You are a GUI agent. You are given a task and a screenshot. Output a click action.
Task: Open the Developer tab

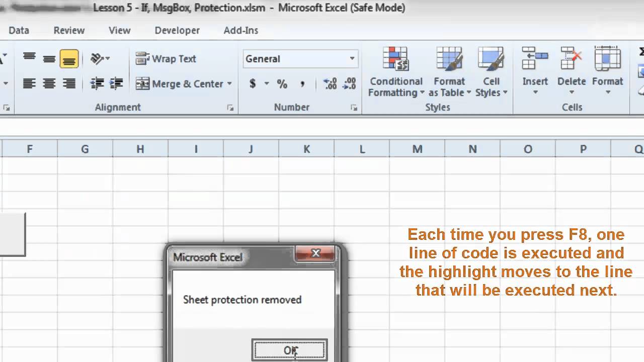[177, 30]
